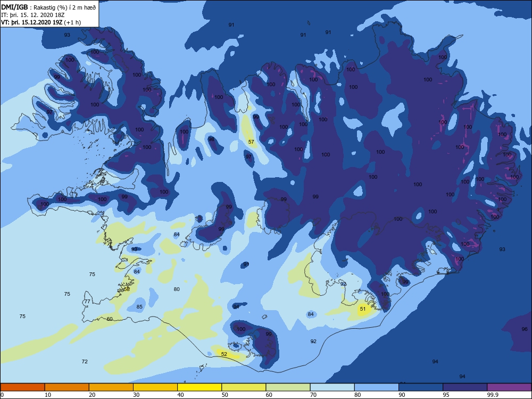Click the legend tick label '99.9'

(x=493, y=395)
